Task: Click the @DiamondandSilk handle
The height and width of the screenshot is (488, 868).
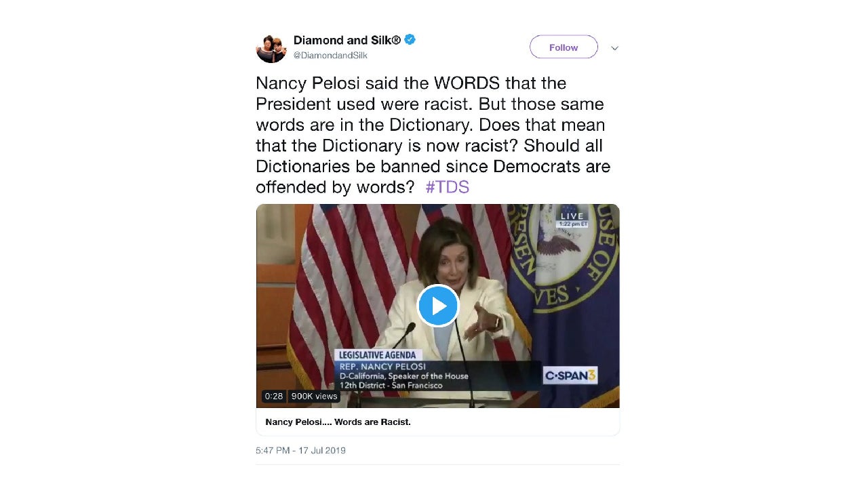Action: coord(330,56)
